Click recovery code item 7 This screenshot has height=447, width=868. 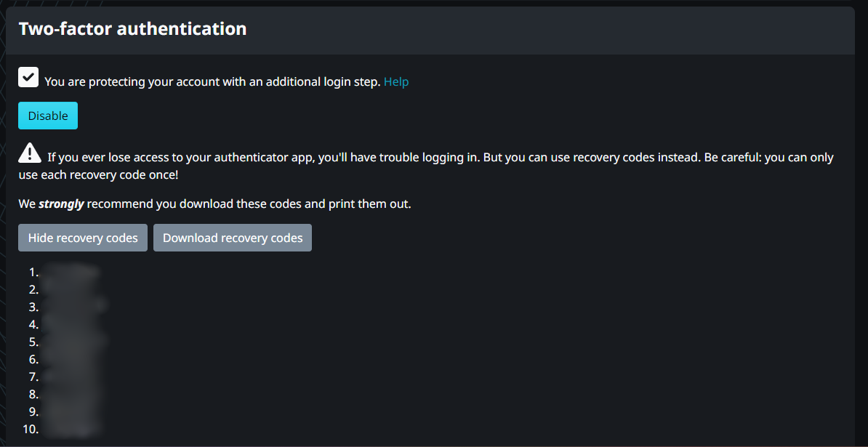coord(71,377)
